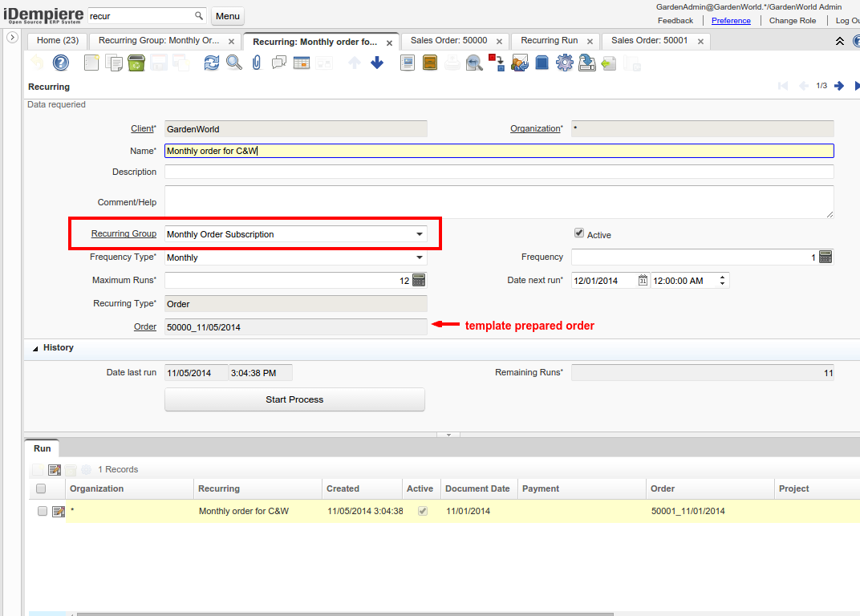Open the Frequency Type dropdown
Image resolution: width=860 pixels, height=616 pixels.
click(x=419, y=257)
